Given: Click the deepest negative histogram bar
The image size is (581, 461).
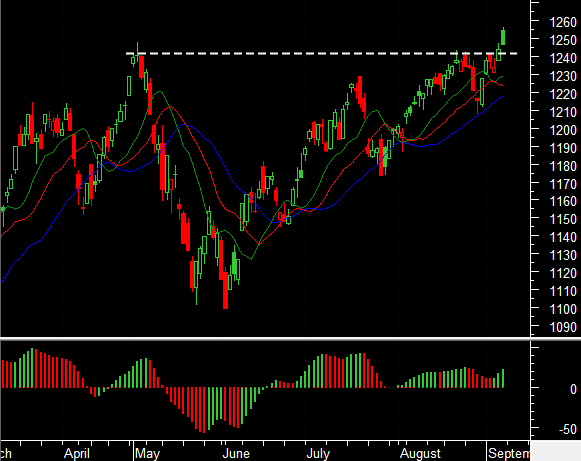Looking at the screenshot, I should point(203,410).
